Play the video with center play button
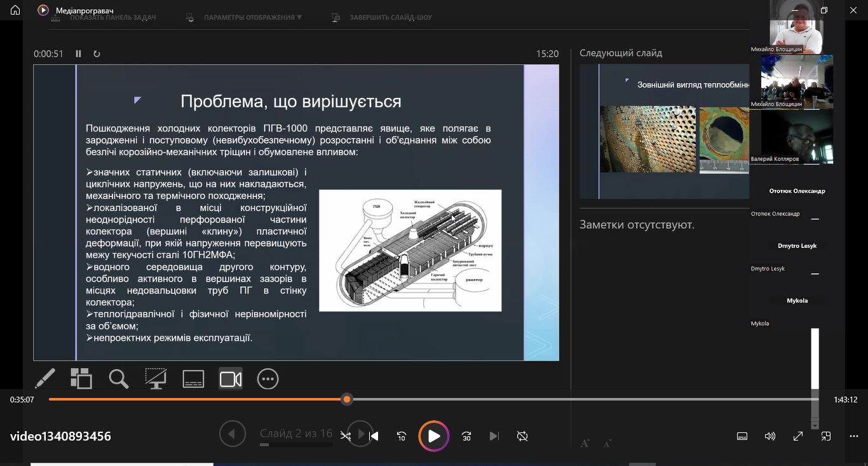Screen dimensions: 868x466 (434, 436)
